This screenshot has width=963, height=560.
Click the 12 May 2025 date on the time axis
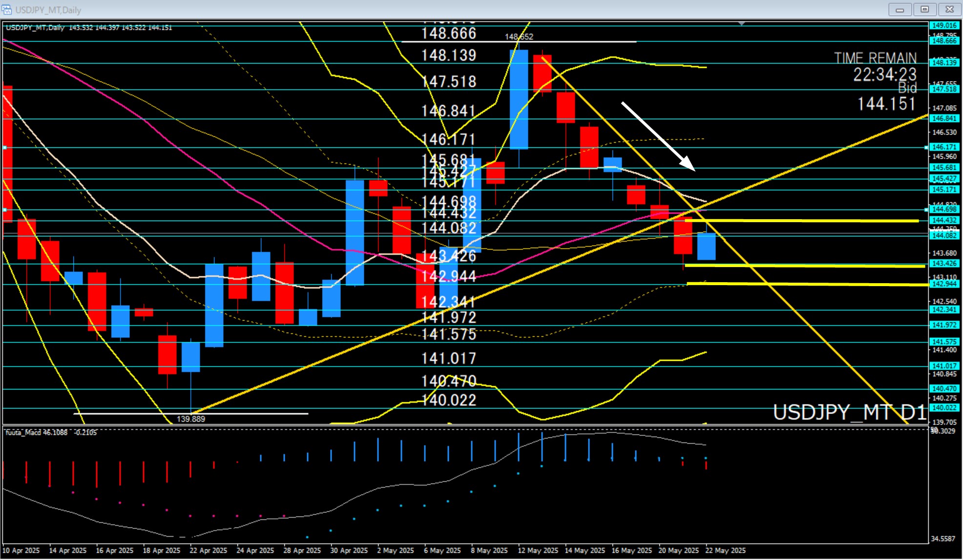[538, 550]
